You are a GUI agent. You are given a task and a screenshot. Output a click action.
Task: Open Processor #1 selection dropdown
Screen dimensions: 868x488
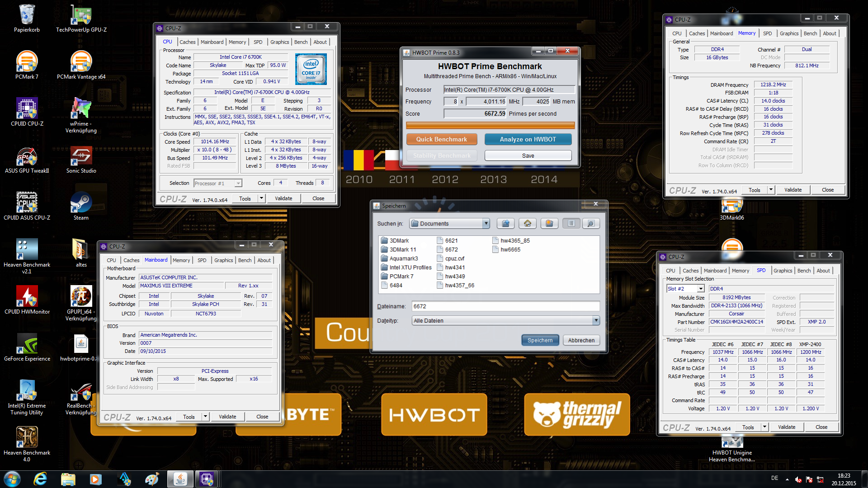click(x=238, y=183)
